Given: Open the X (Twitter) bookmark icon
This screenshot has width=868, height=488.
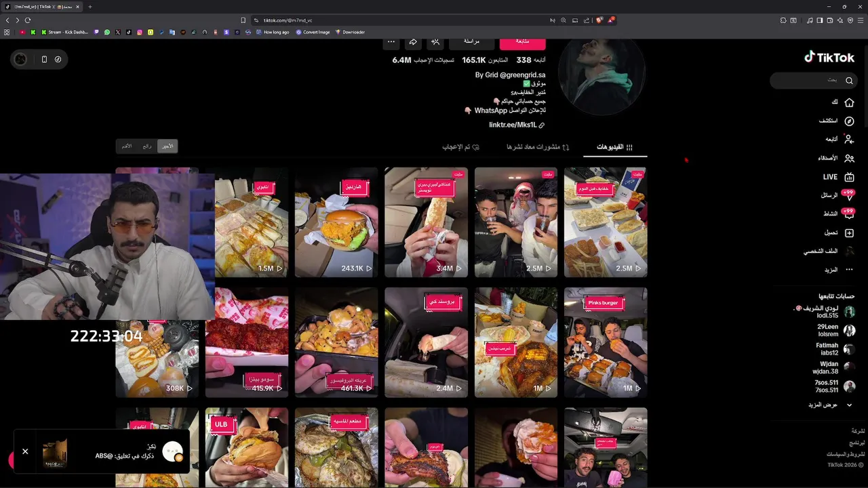Looking at the screenshot, I should [x=118, y=32].
